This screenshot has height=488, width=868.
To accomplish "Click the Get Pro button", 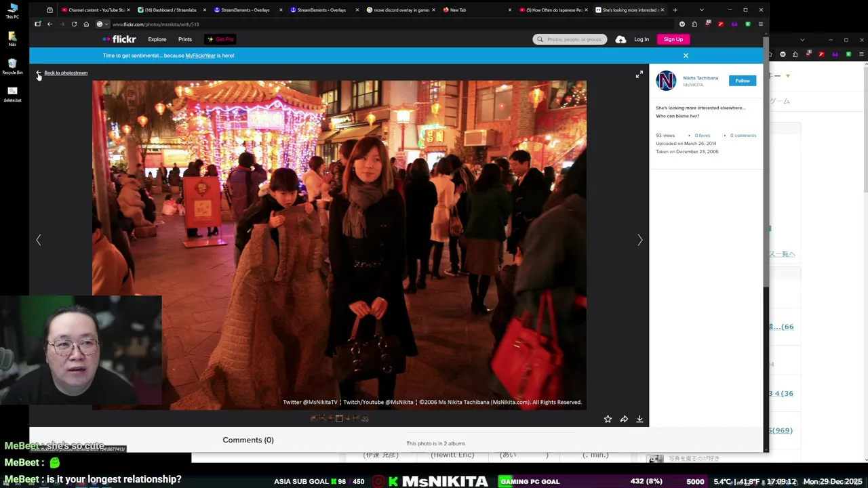I will (x=220, y=39).
